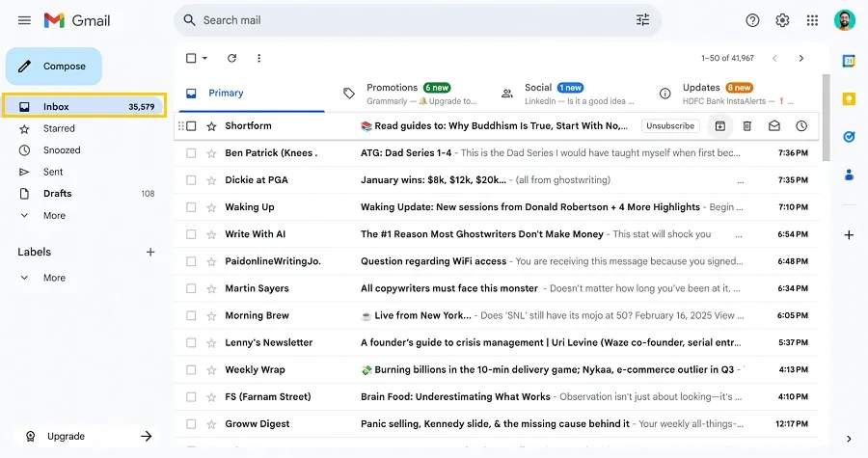Open PaidonlineWritingJo. WiFi access email
This screenshot has height=458, width=868.
pyautogui.click(x=497, y=261)
